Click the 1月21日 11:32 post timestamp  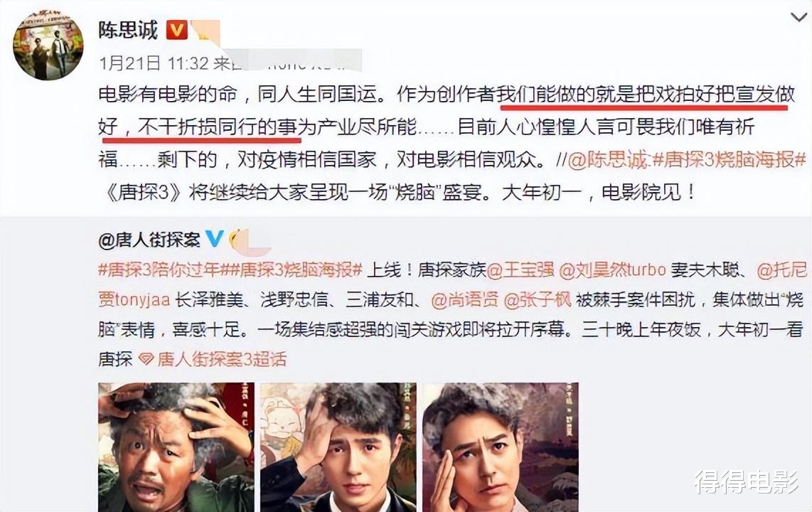154,63
